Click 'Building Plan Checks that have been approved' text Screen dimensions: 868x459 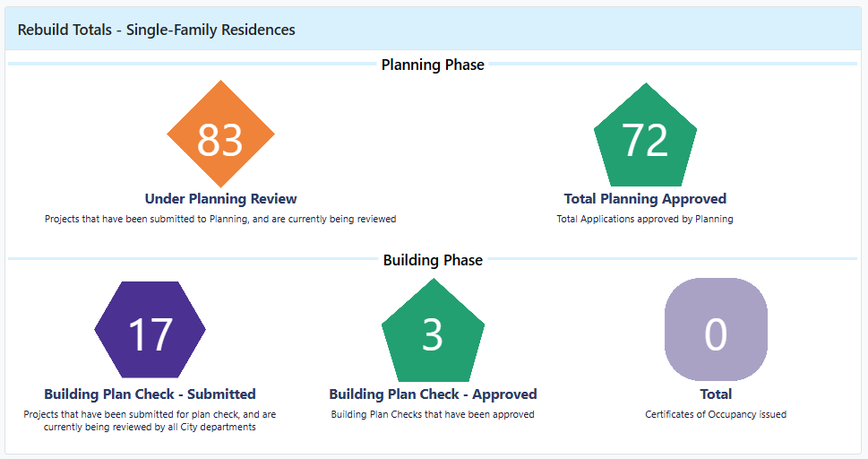433,414
